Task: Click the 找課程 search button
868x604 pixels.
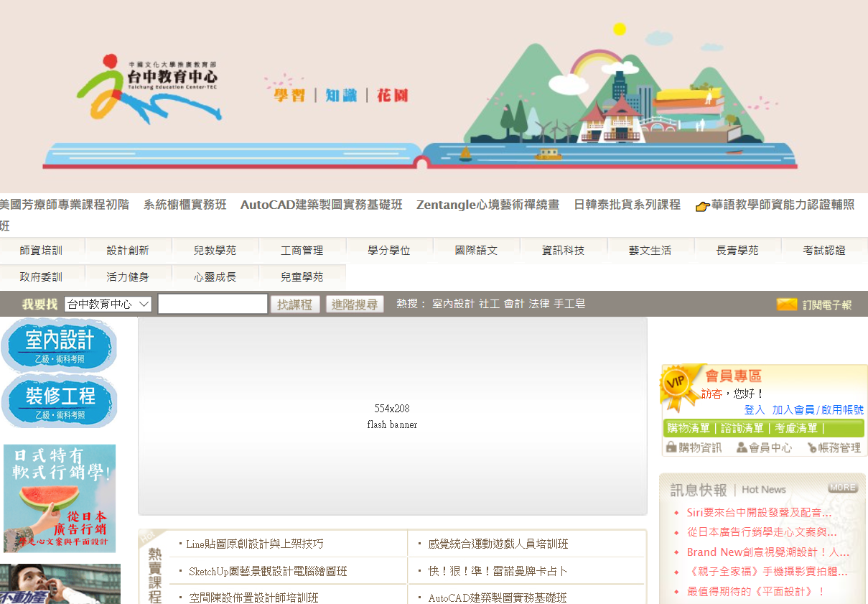Action: [x=295, y=305]
